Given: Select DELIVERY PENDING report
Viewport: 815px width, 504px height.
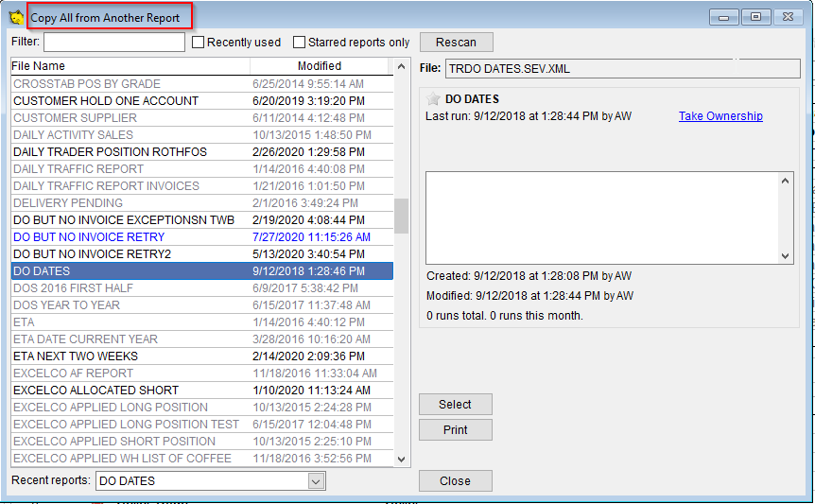Looking at the screenshot, I should [x=202, y=203].
